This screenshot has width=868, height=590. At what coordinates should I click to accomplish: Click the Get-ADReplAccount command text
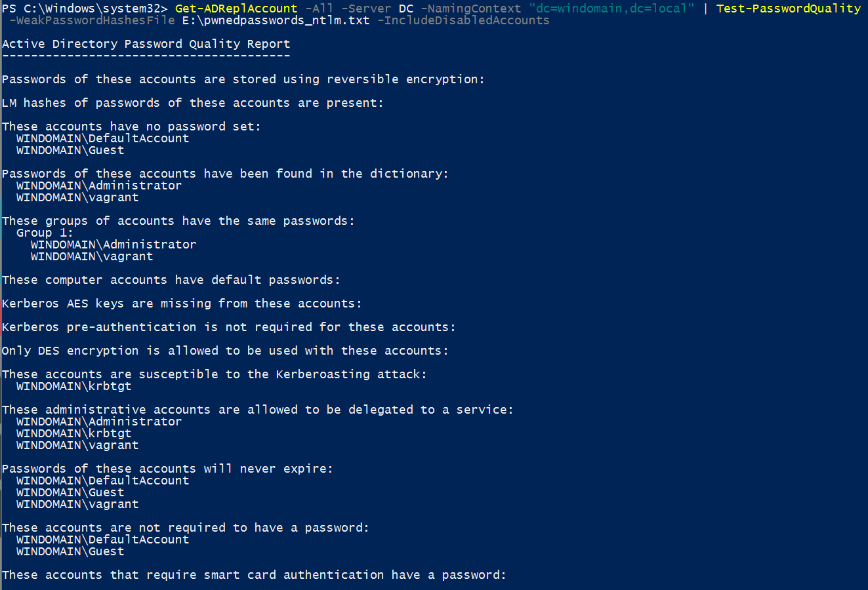click(236, 9)
